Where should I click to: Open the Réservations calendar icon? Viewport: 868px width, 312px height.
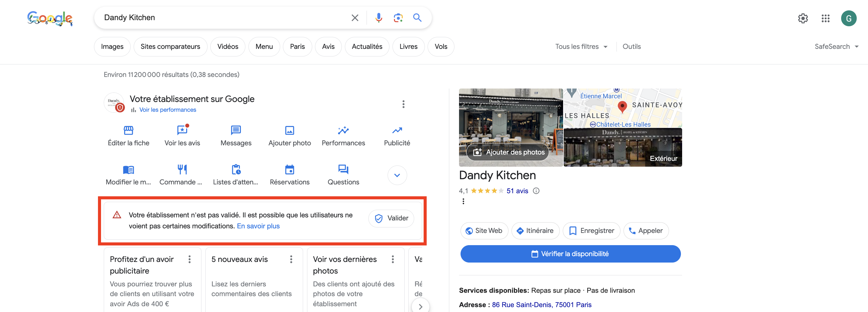289,169
